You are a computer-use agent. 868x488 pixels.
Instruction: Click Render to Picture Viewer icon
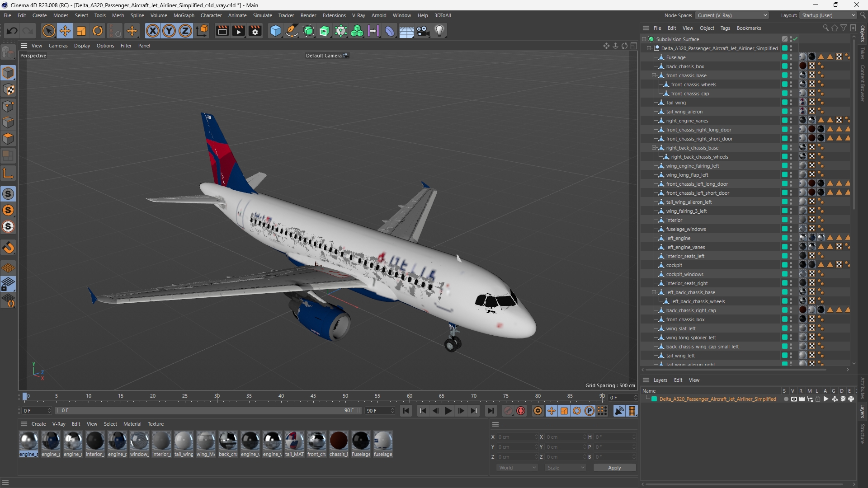[x=238, y=31]
